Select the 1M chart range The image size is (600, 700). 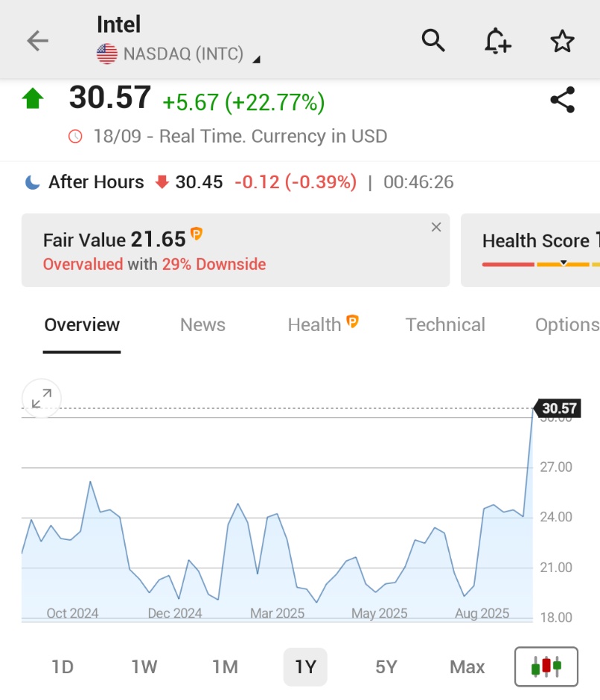[x=225, y=667]
